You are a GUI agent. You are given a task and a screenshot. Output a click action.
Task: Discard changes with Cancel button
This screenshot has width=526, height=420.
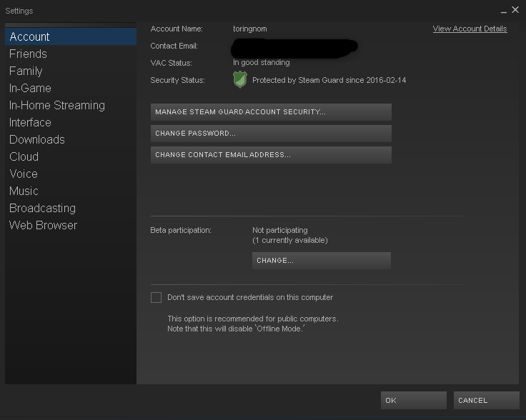pos(487,400)
